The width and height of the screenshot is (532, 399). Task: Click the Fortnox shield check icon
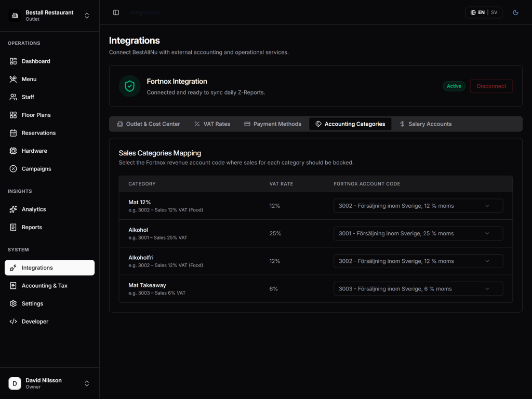(129, 86)
